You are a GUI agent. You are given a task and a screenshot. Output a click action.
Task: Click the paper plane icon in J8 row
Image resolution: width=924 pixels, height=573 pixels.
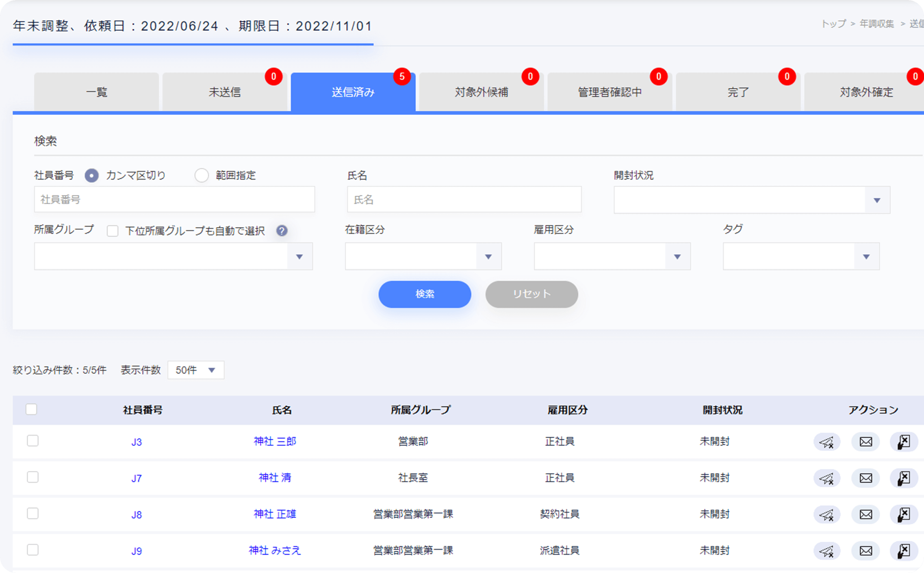click(x=826, y=514)
